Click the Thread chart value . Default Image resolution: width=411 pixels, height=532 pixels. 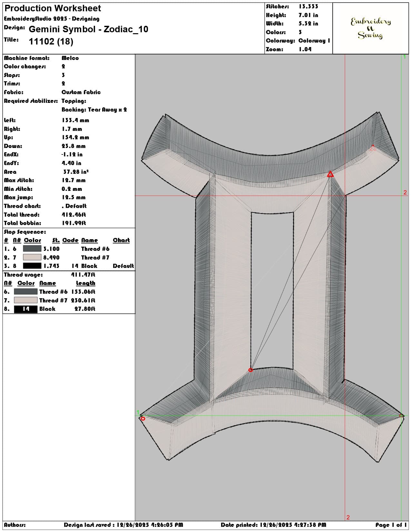click(74, 206)
